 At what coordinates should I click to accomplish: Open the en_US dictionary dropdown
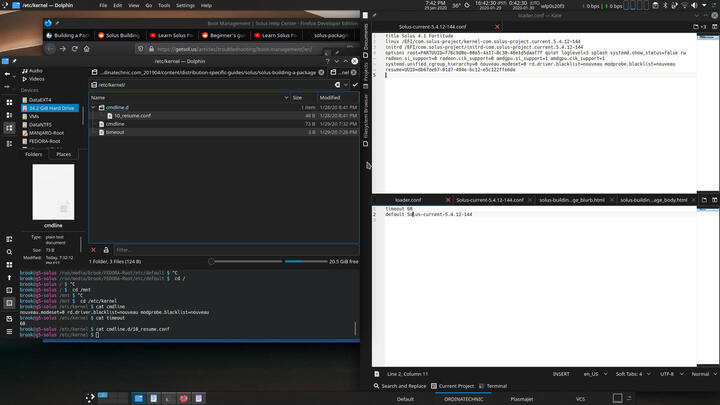point(595,374)
